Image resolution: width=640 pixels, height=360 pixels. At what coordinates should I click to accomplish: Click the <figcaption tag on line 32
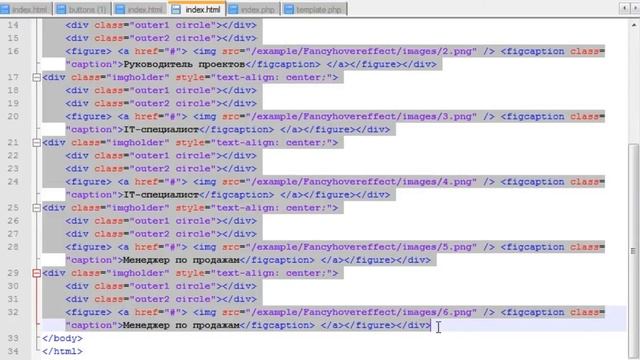pyautogui.click(x=533, y=312)
